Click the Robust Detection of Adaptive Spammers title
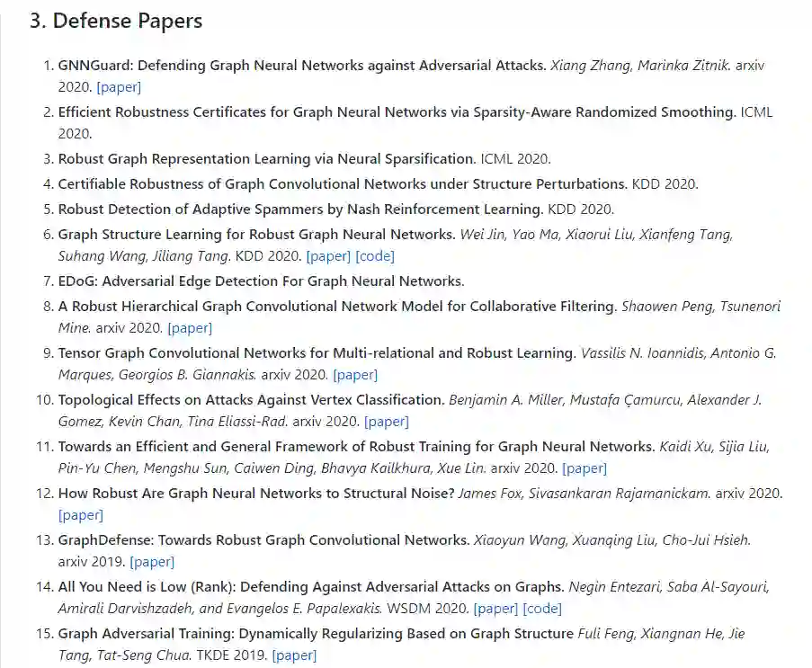 point(300,209)
